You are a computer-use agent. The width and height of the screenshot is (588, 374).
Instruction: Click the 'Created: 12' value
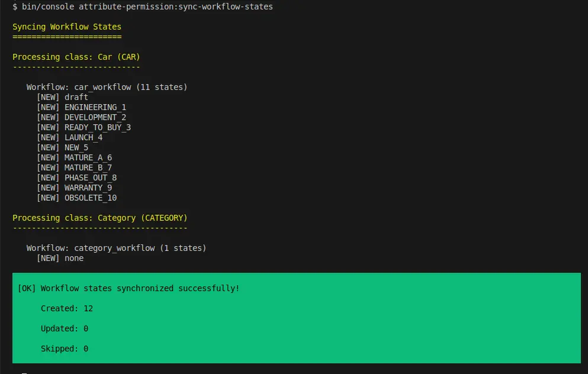(67, 308)
